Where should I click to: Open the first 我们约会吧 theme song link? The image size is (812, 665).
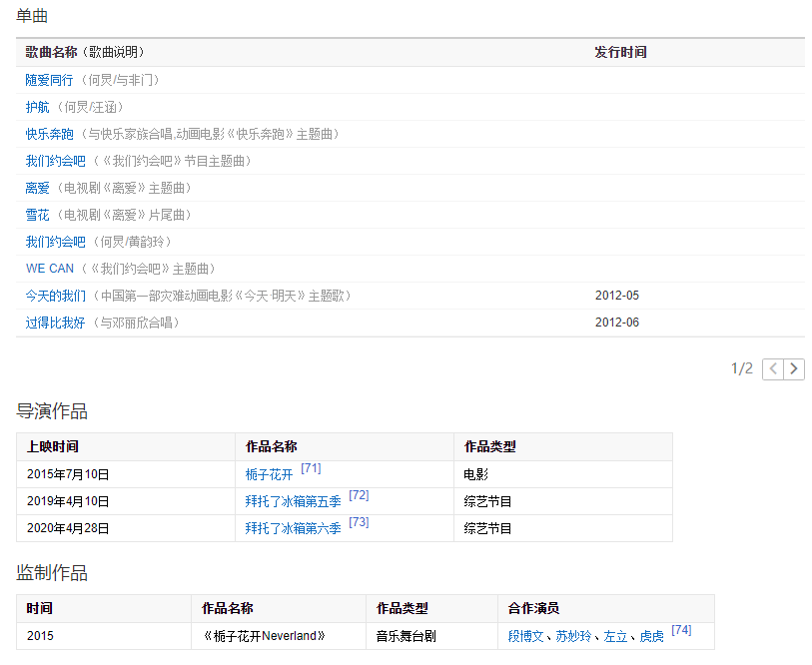tap(56, 161)
